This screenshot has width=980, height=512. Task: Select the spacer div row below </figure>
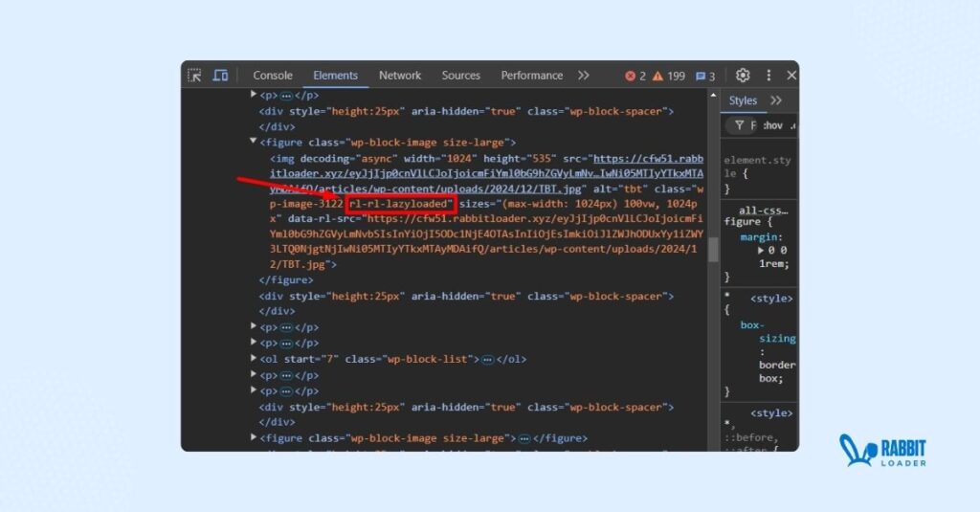coord(466,297)
